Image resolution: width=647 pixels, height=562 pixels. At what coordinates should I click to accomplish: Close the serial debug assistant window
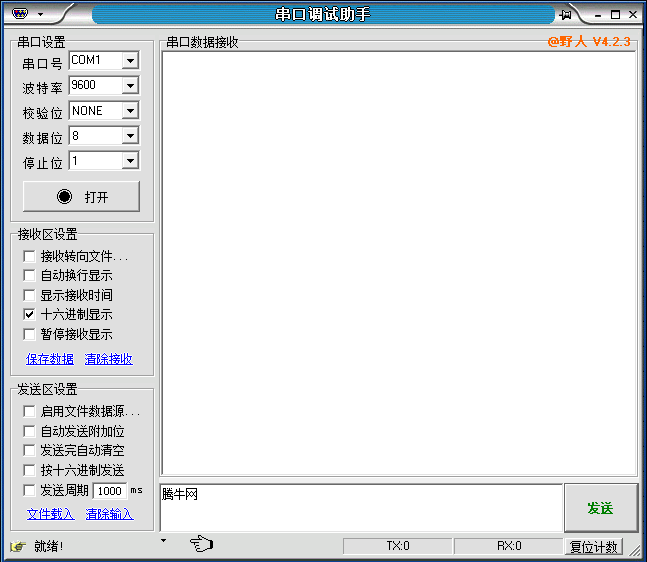[633, 15]
